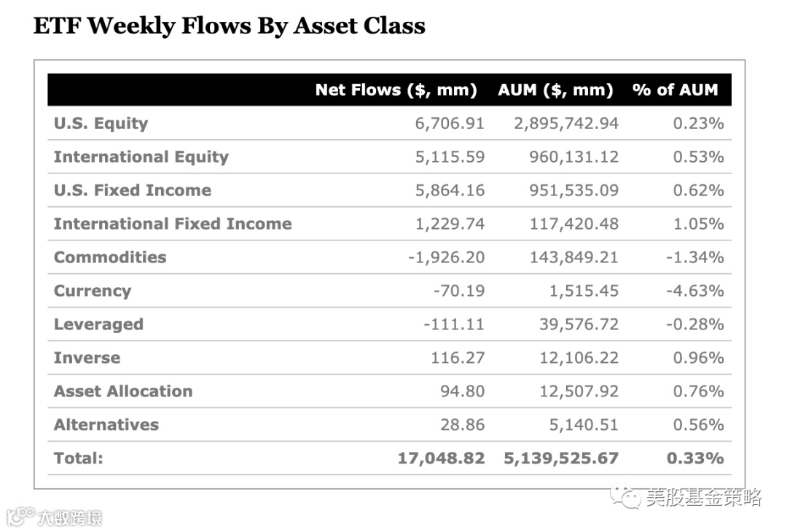Select the Currency row label
Image resolution: width=787 pixels, height=532 pixels.
93,291
